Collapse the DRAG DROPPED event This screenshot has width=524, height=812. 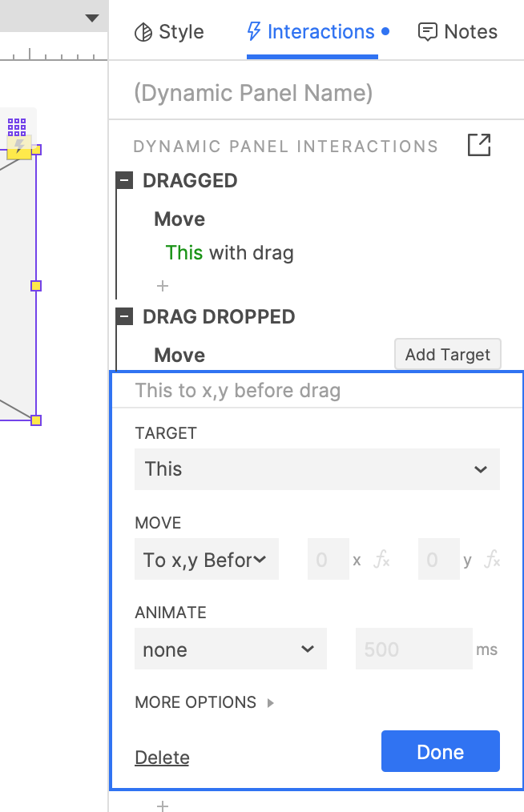124,317
